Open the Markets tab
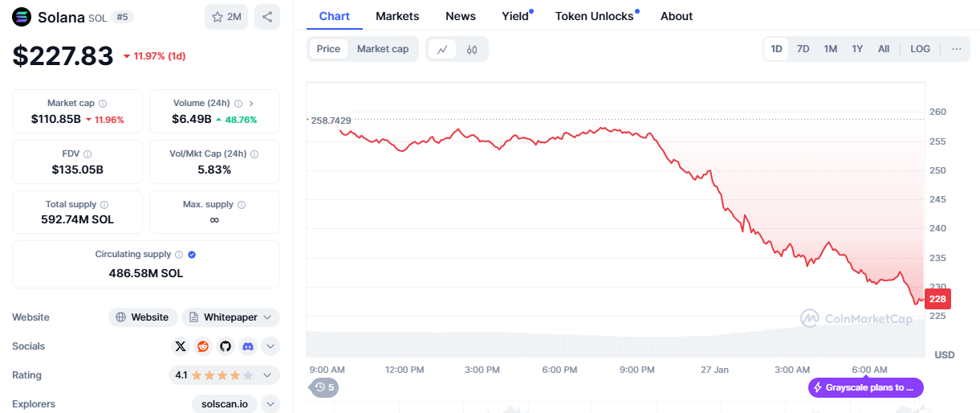The width and height of the screenshot is (980, 413). point(397,16)
